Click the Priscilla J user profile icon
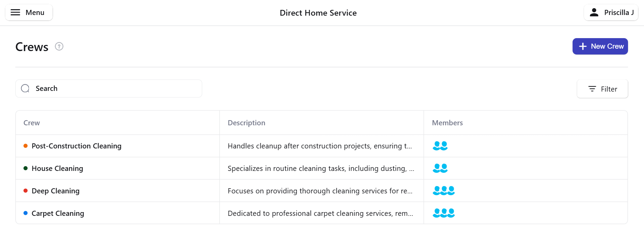The image size is (644, 239). [594, 13]
